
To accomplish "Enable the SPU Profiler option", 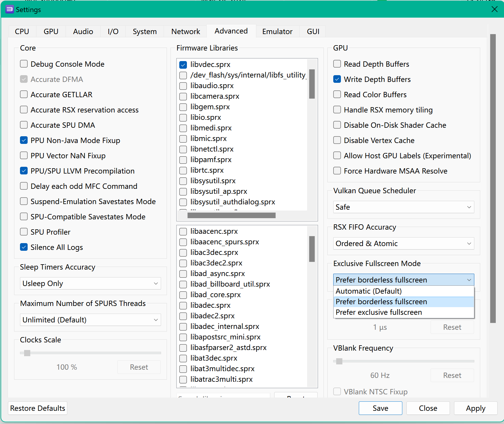I will (x=24, y=232).
